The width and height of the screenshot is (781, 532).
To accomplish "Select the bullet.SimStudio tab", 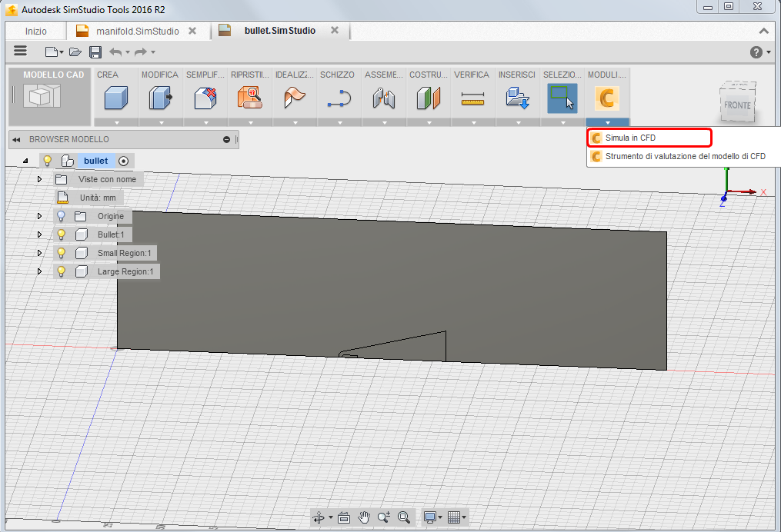I will pos(280,31).
